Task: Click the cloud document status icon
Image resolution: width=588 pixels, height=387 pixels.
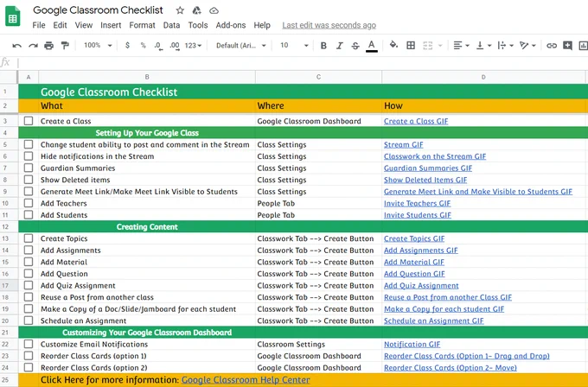Action: [x=214, y=10]
